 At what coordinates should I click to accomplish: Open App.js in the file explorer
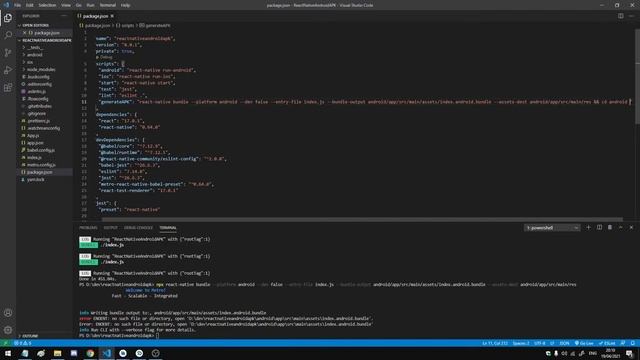33,136
